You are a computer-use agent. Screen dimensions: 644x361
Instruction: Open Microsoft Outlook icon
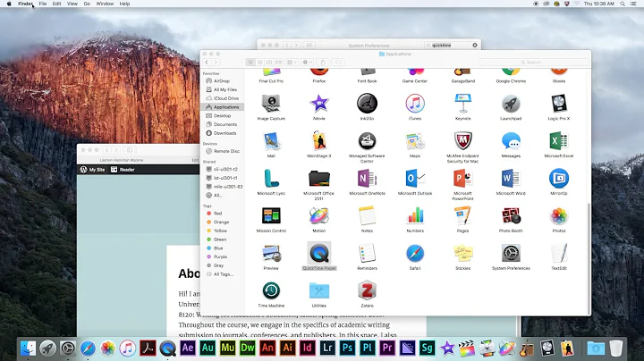(415, 179)
